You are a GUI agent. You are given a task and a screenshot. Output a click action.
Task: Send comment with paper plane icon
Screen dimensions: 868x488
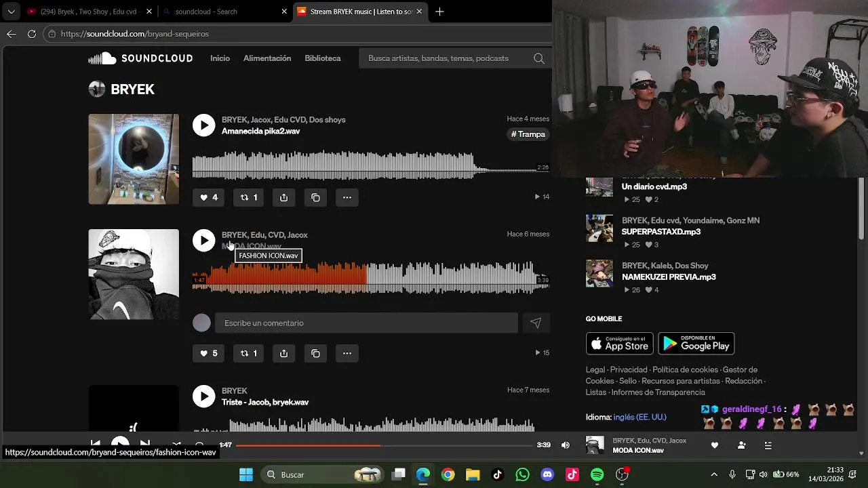pyautogui.click(x=536, y=323)
